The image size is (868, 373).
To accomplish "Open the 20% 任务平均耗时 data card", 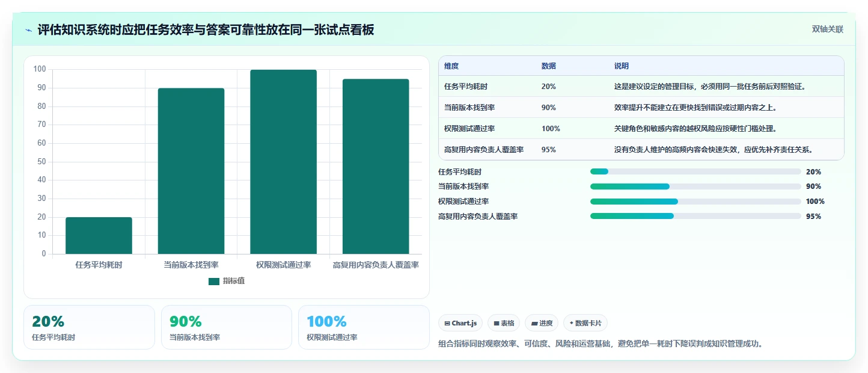I will 89,327.
